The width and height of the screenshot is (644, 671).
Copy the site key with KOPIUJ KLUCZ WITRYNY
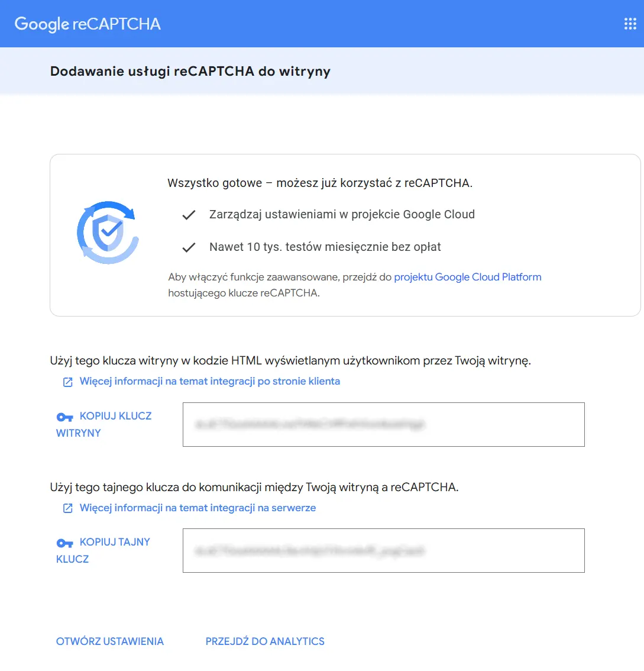103,424
